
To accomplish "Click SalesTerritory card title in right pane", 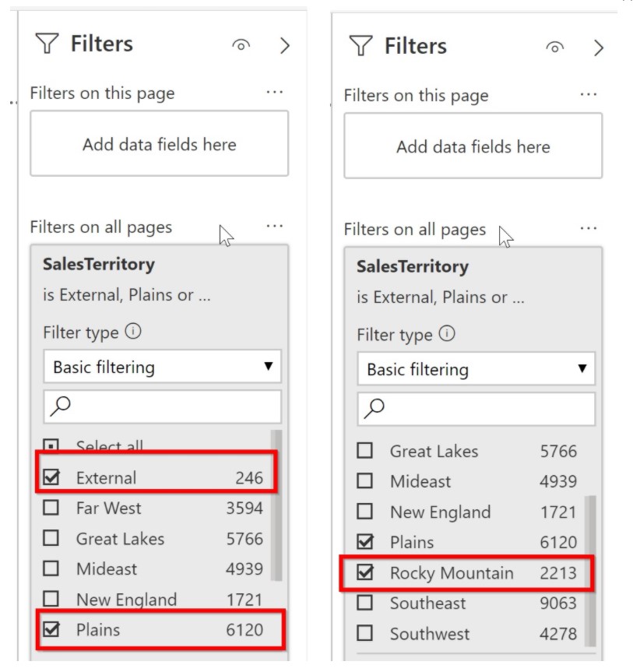I will (x=413, y=266).
